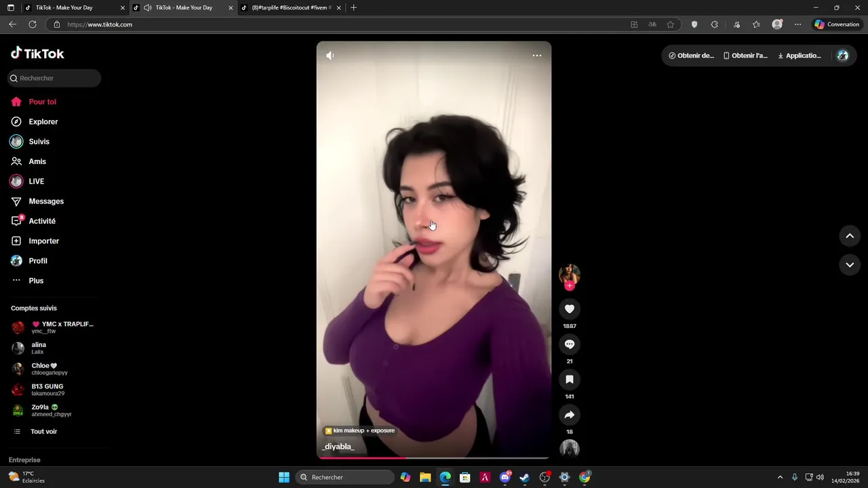This screenshot has width=868, height=488.
Task: Open the Favorites list icon in Edge
Action: tap(756, 24)
